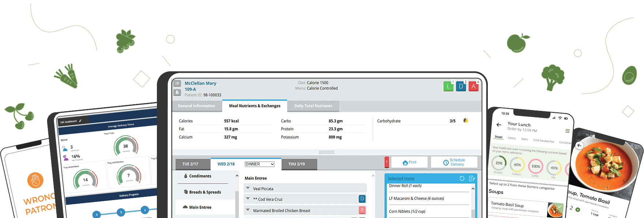This screenshot has width=644, height=218.
Task: Open the hamburger menu on Your Lunch screen
Action: coord(568,131)
